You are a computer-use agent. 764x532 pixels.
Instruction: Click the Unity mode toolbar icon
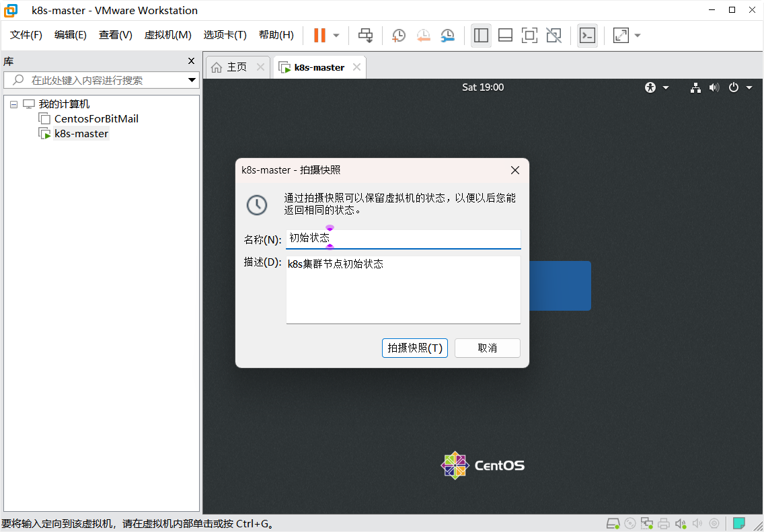pos(553,35)
